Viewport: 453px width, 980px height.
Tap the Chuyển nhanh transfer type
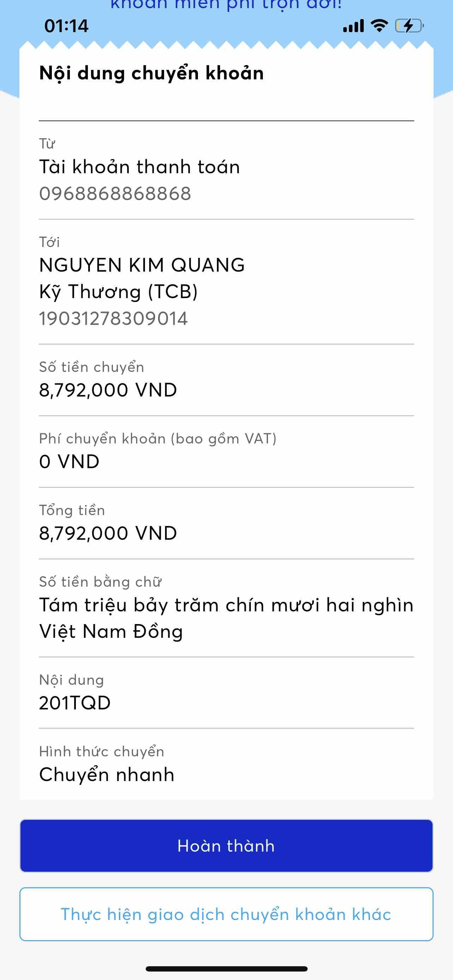click(x=107, y=774)
